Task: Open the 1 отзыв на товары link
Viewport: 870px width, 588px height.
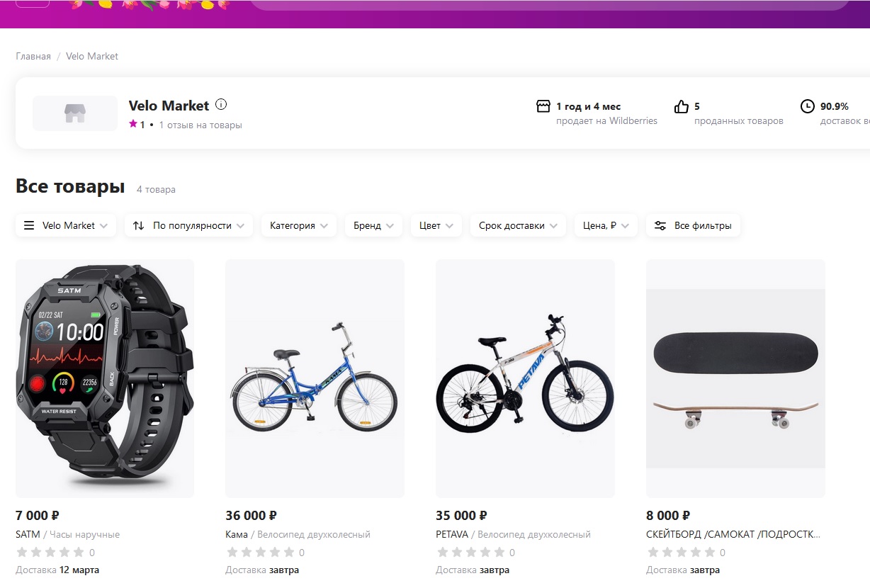Action: tap(200, 125)
